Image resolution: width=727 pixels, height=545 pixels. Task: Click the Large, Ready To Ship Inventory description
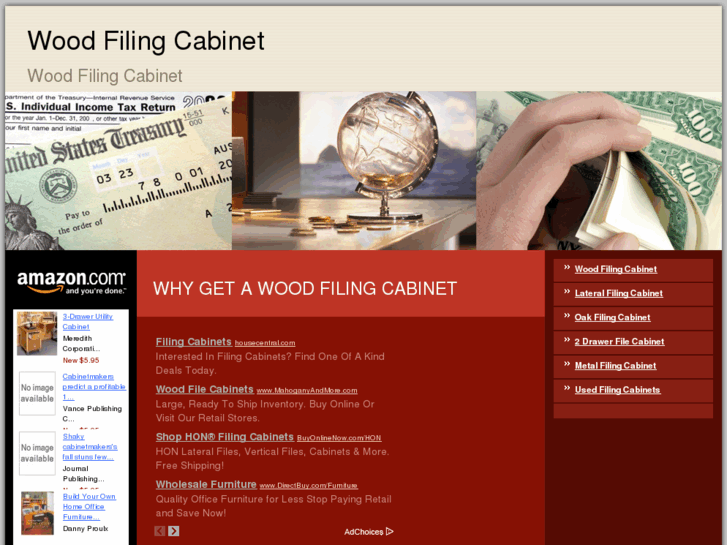point(265,411)
